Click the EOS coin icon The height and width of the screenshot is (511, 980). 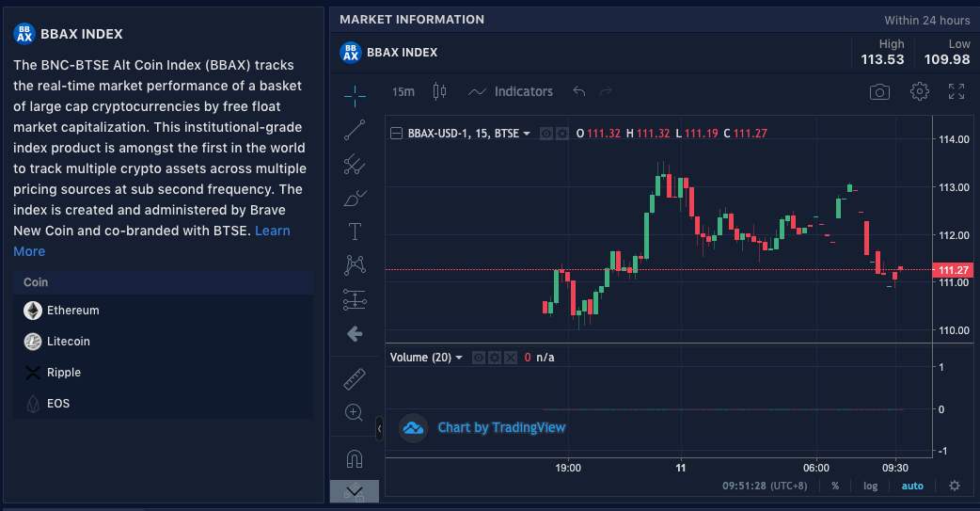point(33,404)
